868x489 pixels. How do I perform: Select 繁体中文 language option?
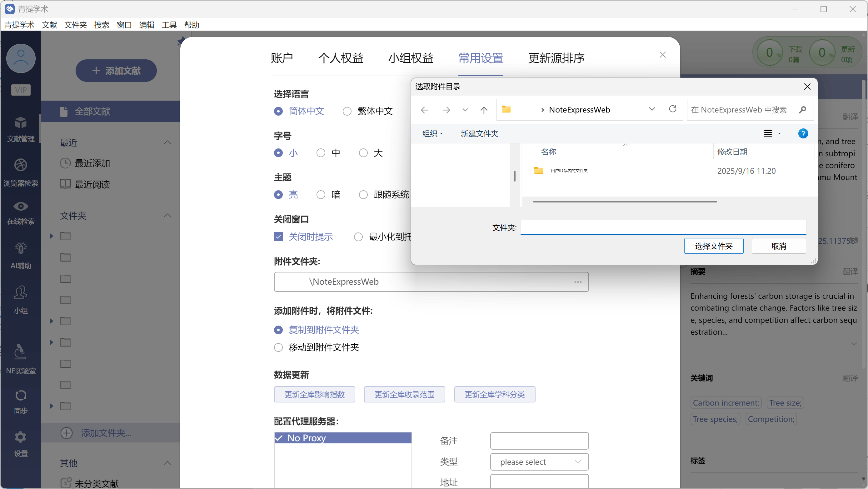(x=347, y=111)
